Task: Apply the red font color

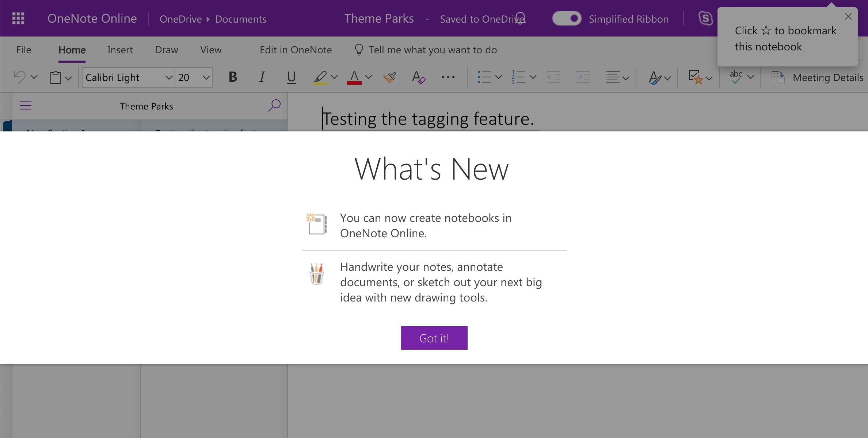Action: point(354,77)
